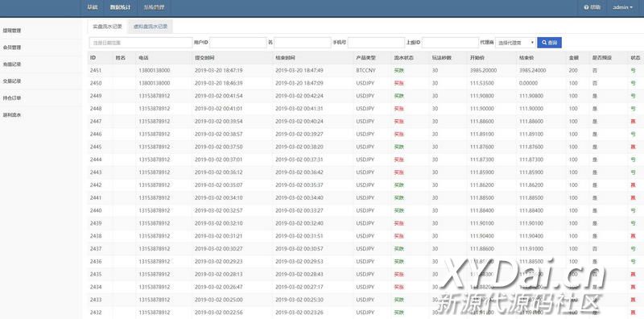Image resolution: width=644 pixels, height=319 pixels.
Task: Switch to the 实盘流水记录 tab
Action: pos(107,27)
